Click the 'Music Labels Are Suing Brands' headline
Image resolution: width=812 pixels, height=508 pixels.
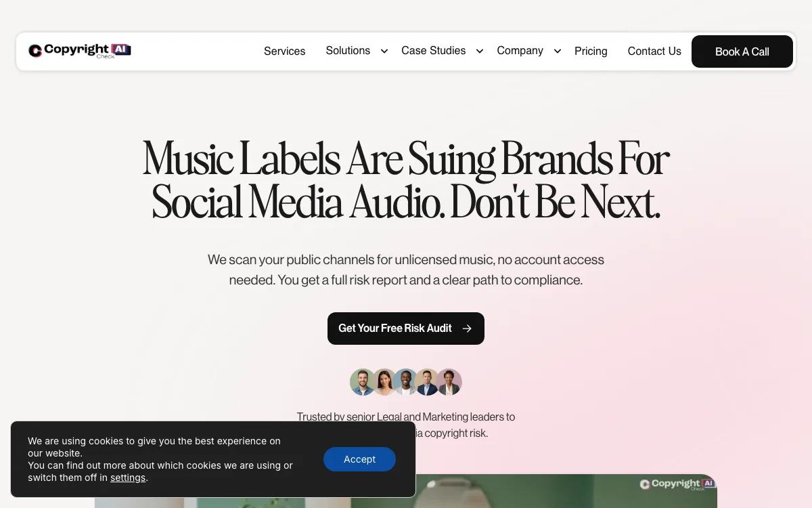(x=406, y=180)
